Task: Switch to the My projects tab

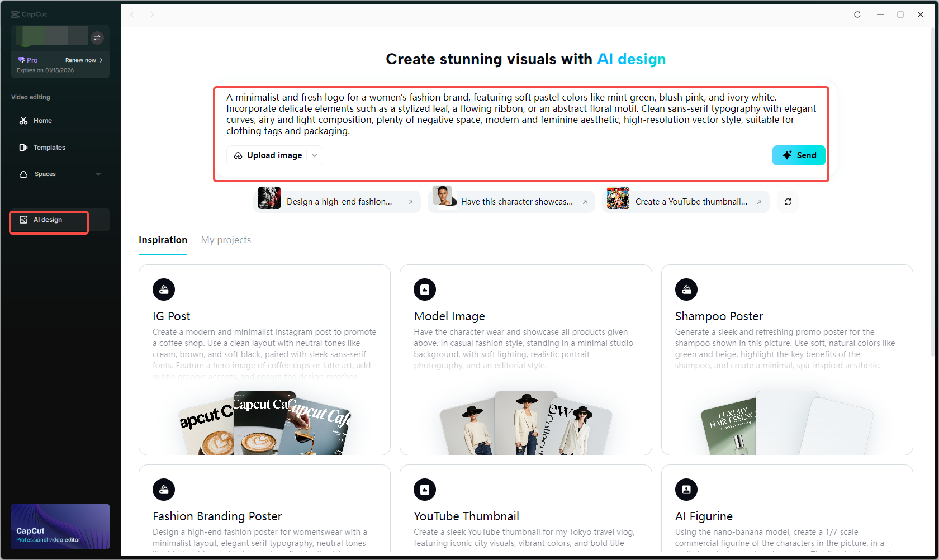Action: (x=226, y=240)
